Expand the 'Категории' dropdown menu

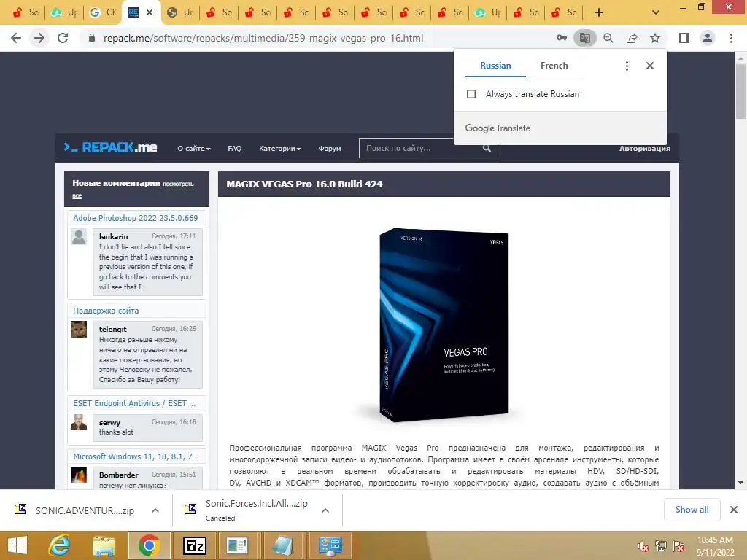tap(279, 149)
